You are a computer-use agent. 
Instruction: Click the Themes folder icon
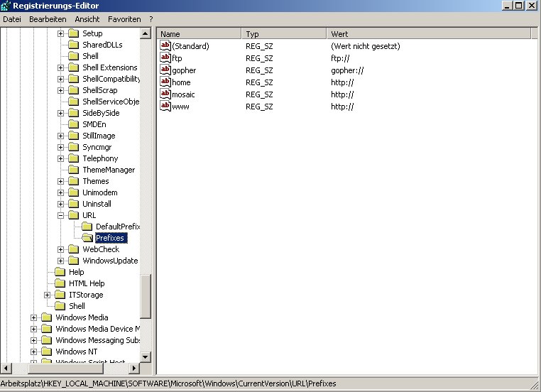pos(74,181)
